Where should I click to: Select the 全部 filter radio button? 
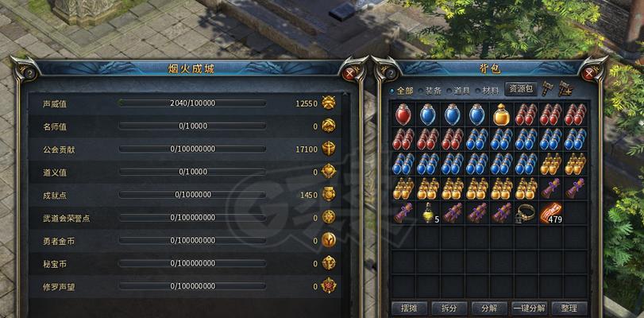pyautogui.click(x=392, y=91)
